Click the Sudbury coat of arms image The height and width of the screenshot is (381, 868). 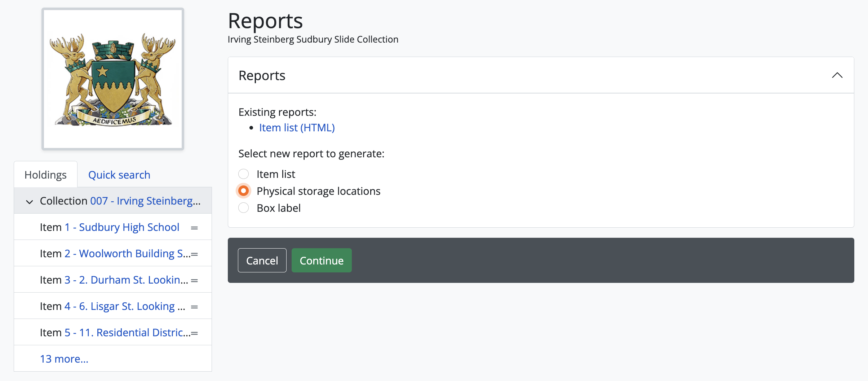(x=113, y=79)
